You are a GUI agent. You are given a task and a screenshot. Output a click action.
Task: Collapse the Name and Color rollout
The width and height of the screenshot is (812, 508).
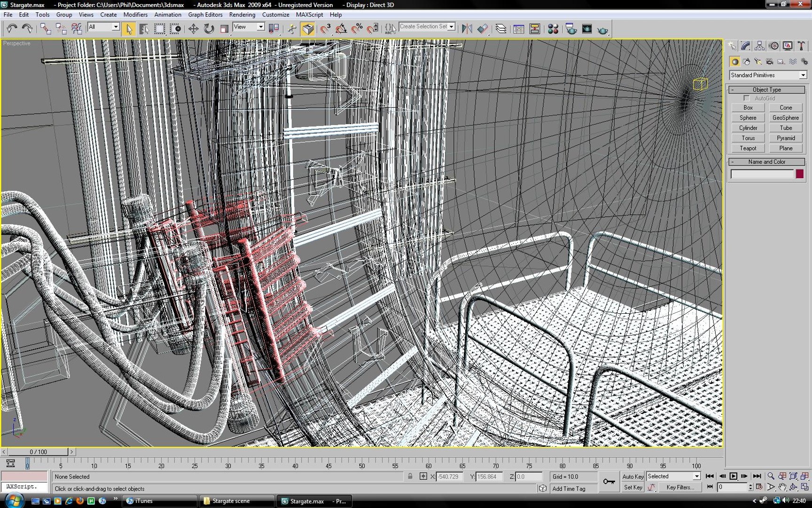pyautogui.click(x=766, y=162)
